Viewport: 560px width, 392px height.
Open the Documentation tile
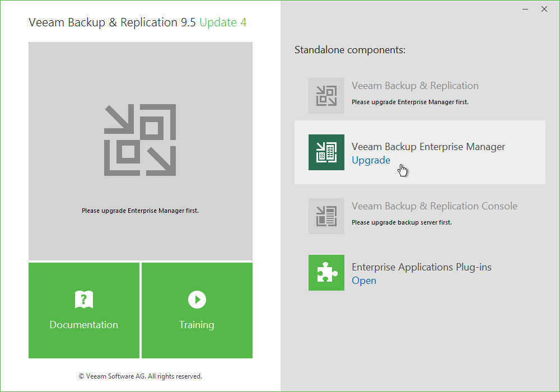(84, 310)
